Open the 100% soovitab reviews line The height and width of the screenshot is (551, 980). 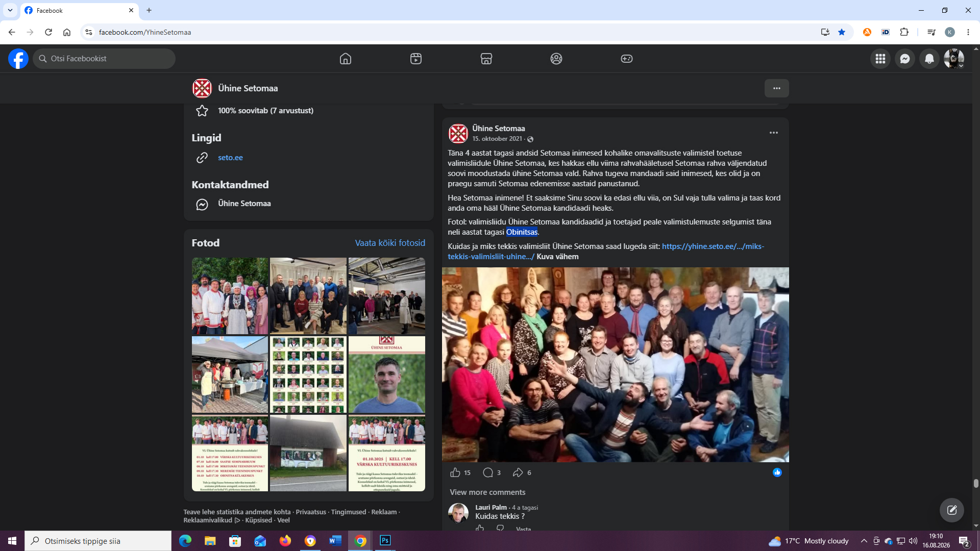[265, 111]
